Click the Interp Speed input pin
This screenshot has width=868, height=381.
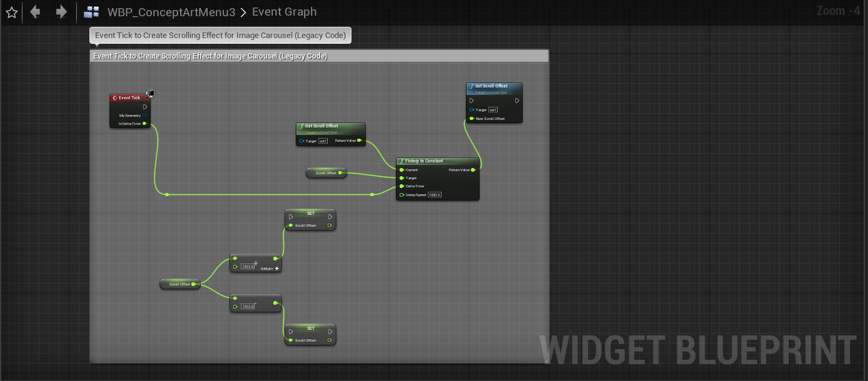(401, 195)
